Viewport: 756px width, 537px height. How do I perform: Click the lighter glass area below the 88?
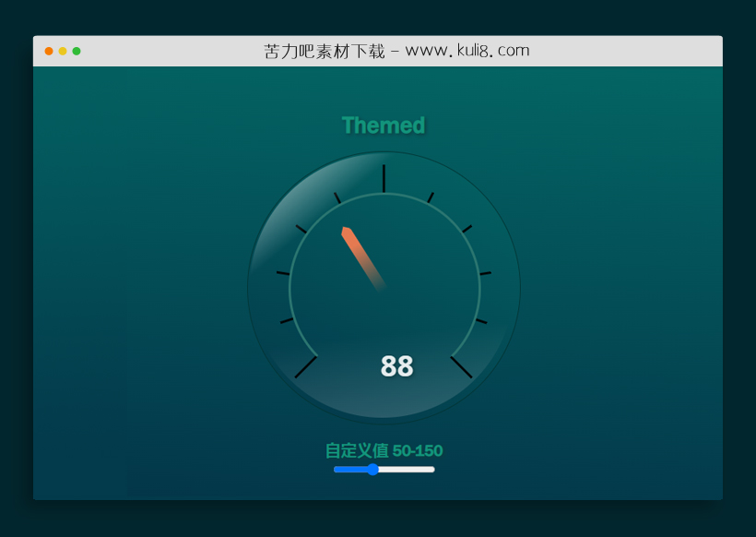pyautogui.click(x=384, y=401)
